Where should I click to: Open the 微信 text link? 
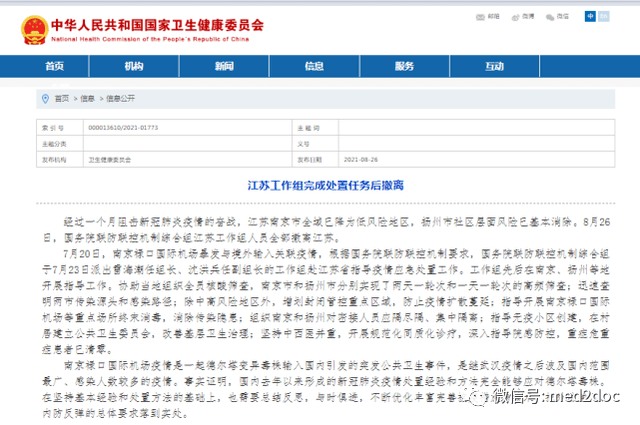tap(563, 16)
